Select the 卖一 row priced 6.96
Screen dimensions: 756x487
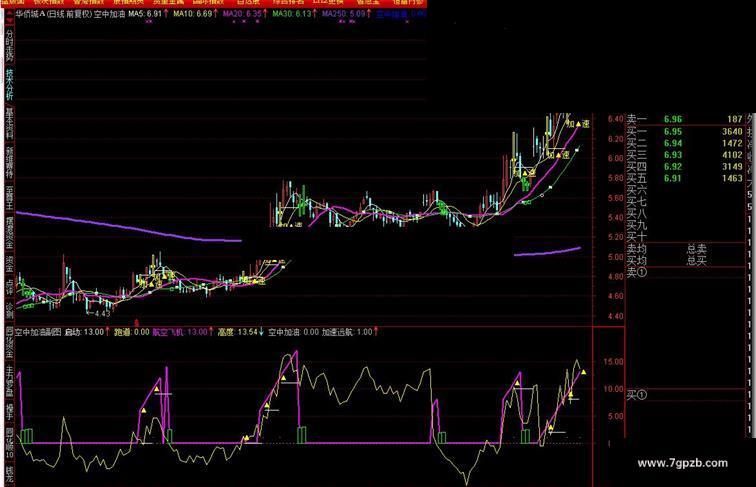tap(685, 119)
